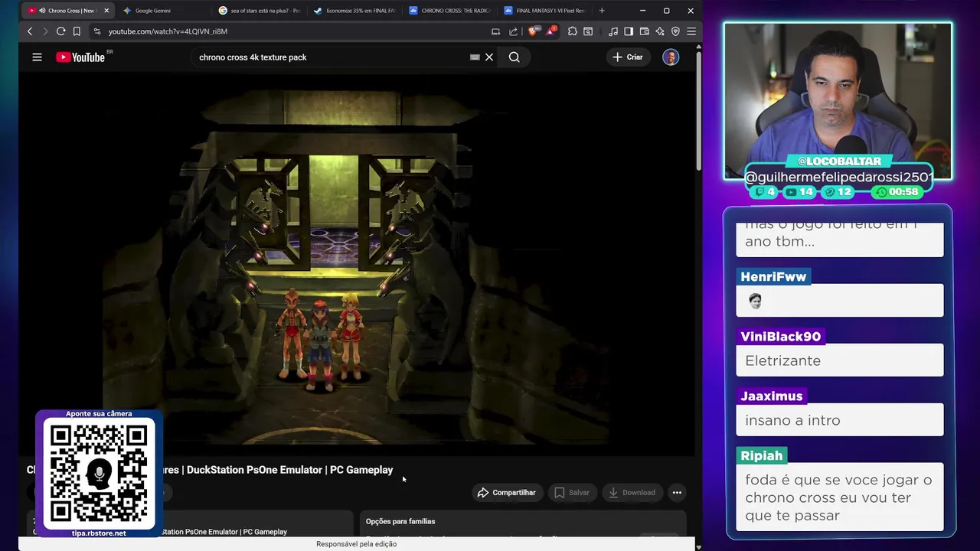This screenshot has width=980, height=551.
Task: Switch to the 'Economize 35% em FINAL FA' tab
Action: coord(354,11)
